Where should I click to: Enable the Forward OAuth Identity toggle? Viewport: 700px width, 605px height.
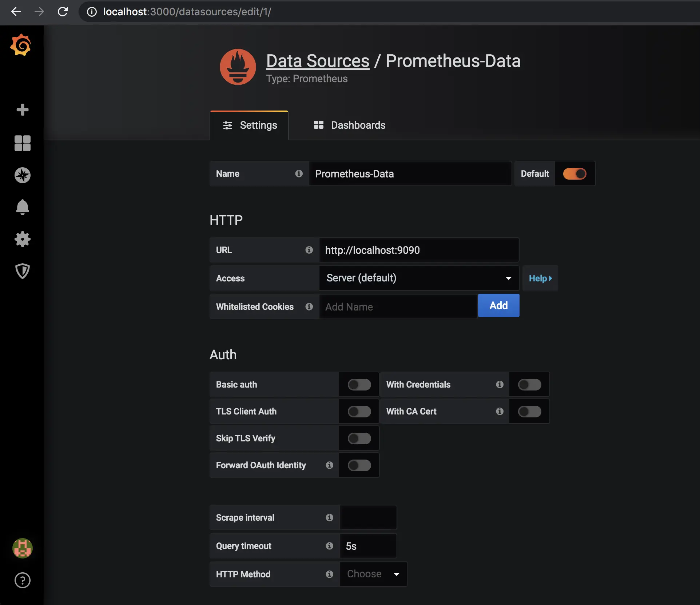[359, 465]
